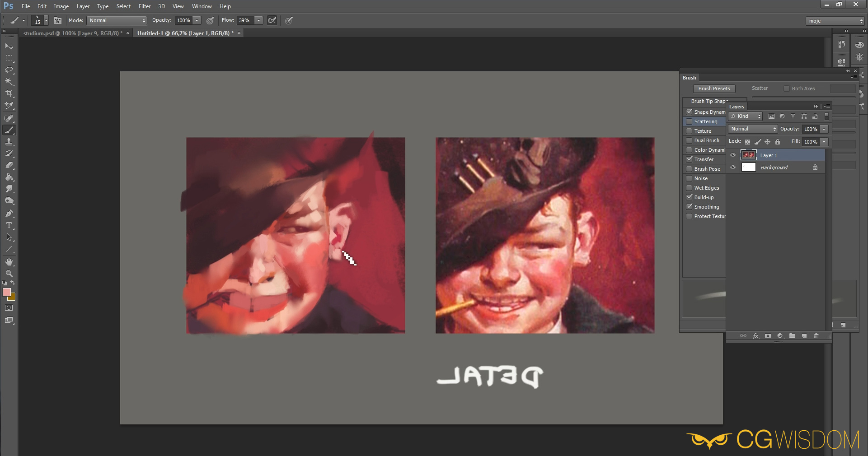Click the foreground color swatch
Viewport: 868px width, 456px height.
(7, 293)
